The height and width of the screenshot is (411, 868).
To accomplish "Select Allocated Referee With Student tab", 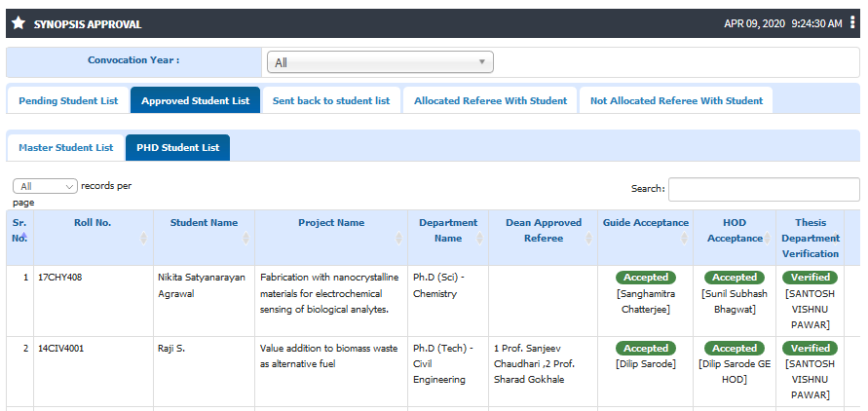I will tap(490, 100).
